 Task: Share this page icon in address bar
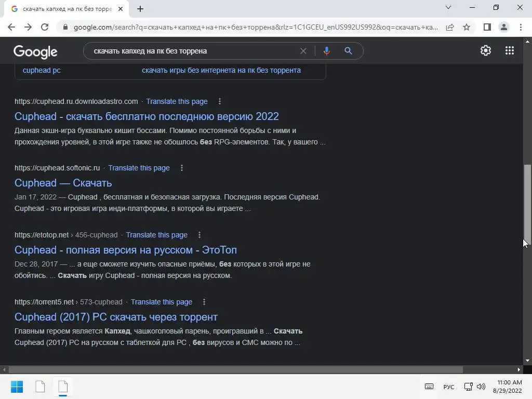450,27
